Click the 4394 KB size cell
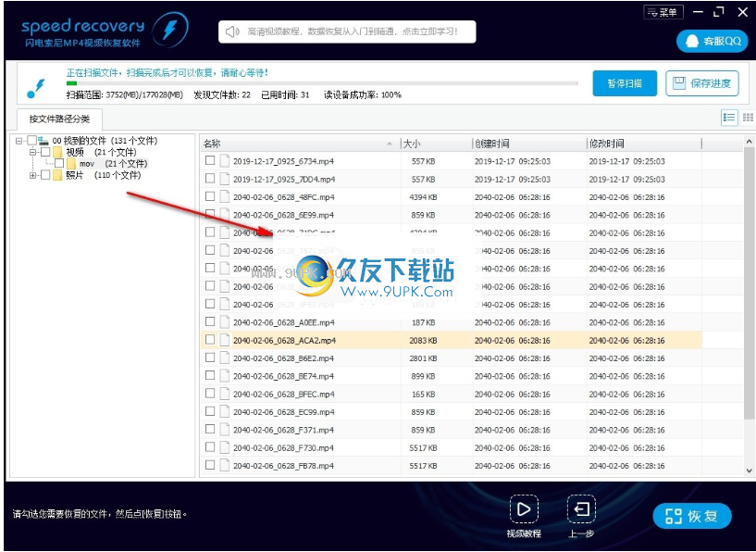The height and width of the screenshot is (552, 756). [x=423, y=197]
